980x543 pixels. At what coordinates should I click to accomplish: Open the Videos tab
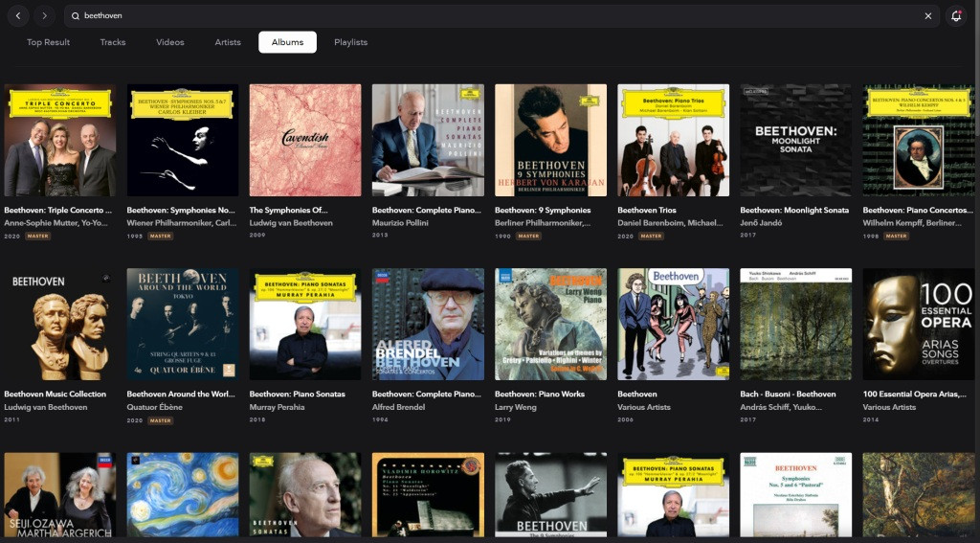[x=170, y=42]
